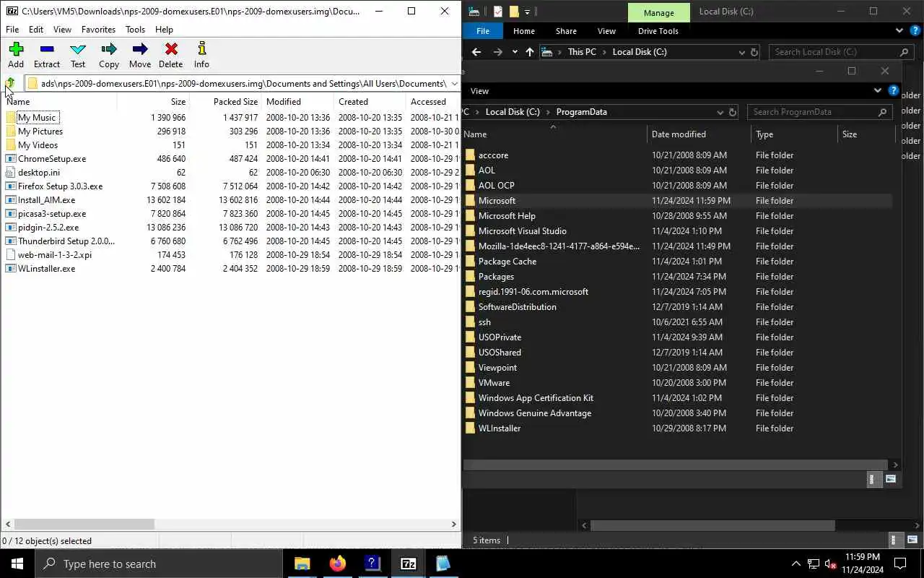This screenshot has width=924, height=578.
Task: Refresh the Local Disk (C:) address bar
Action: pyautogui.click(x=754, y=52)
